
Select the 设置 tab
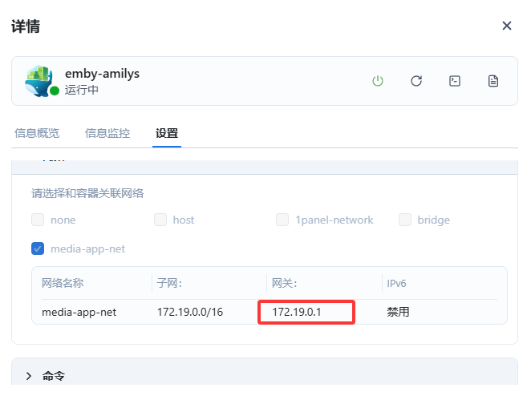coord(167,133)
